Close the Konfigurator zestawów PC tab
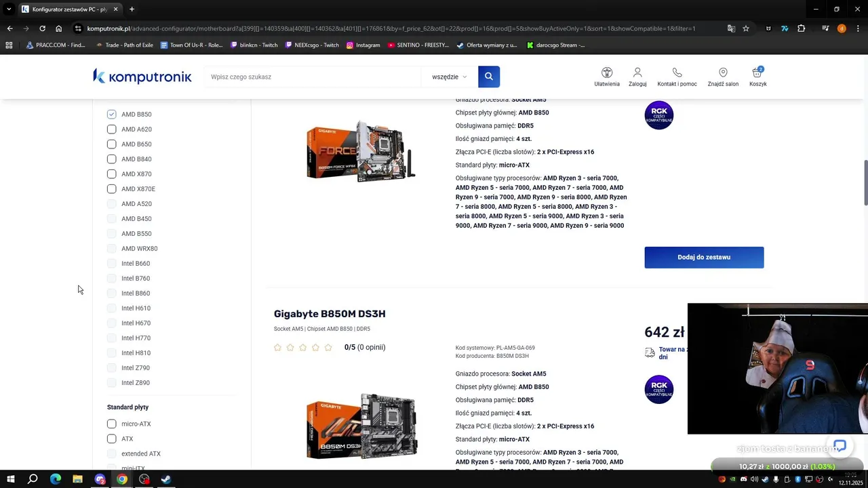The image size is (868, 488). (x=115, y=9)
